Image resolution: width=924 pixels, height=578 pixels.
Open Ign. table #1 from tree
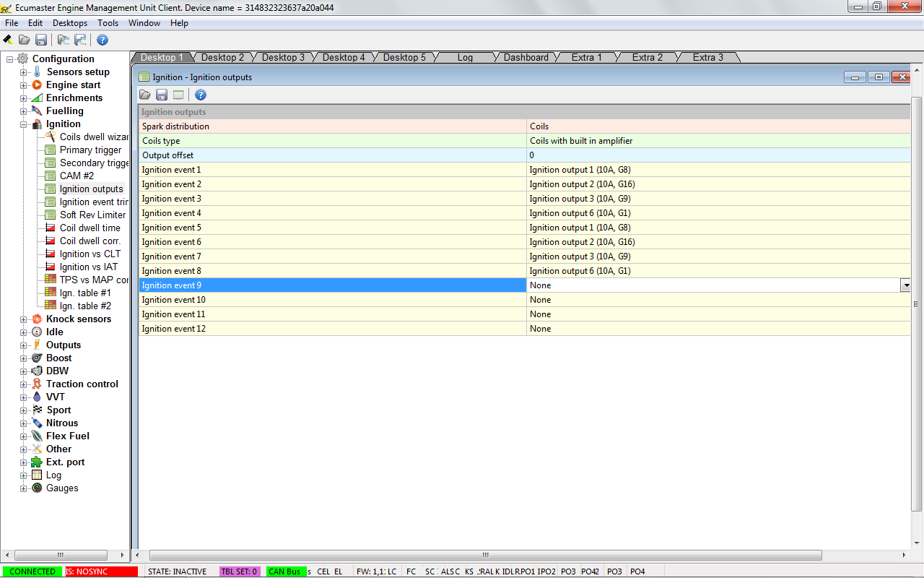[x=85, y=293]
